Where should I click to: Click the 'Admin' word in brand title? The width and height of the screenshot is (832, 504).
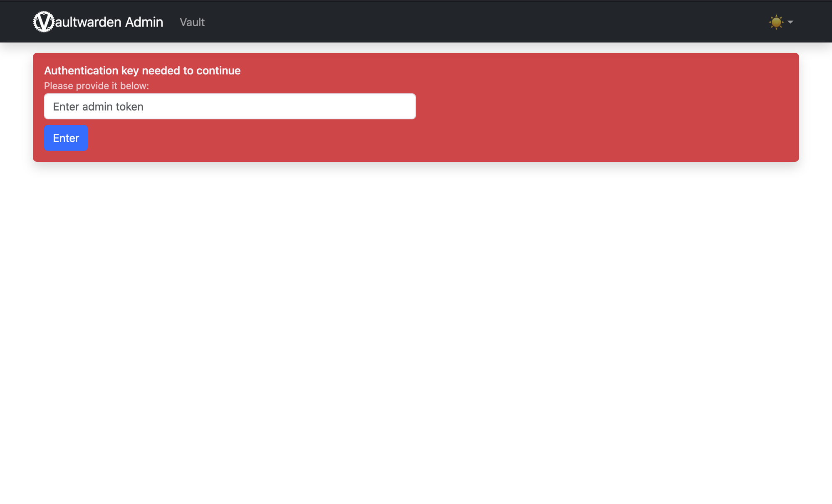point(144,22)
